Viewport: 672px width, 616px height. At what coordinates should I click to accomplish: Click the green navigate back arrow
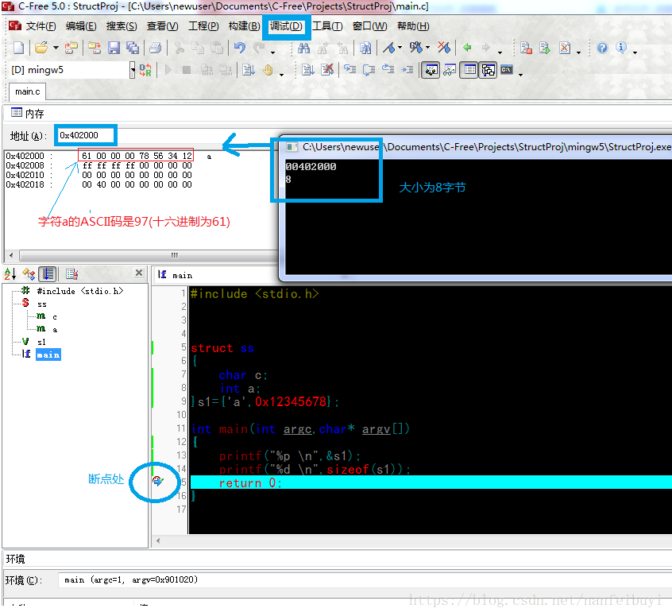coord(467,48)
